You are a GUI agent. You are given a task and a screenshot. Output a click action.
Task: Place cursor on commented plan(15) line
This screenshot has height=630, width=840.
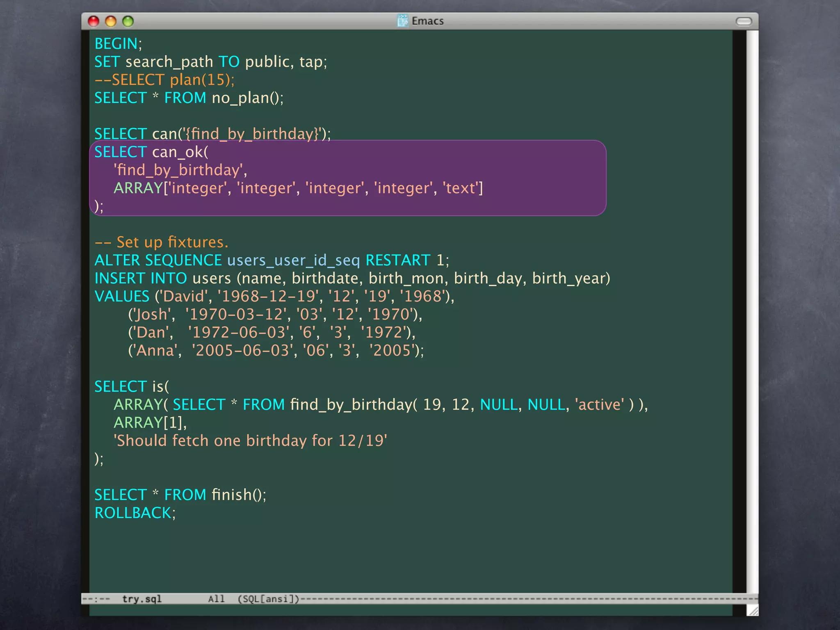coord(164,80)
